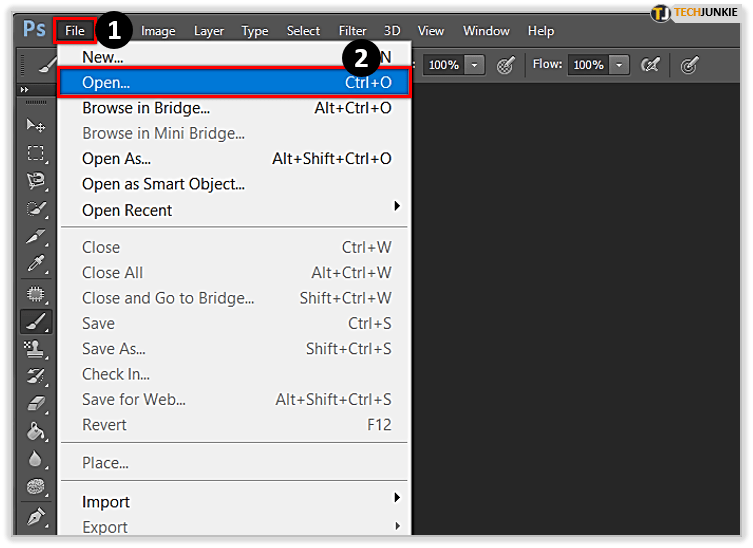753x548 pixels.
Task: Select the Rectangular Marquee tool
Action: (x=36, y=153)
